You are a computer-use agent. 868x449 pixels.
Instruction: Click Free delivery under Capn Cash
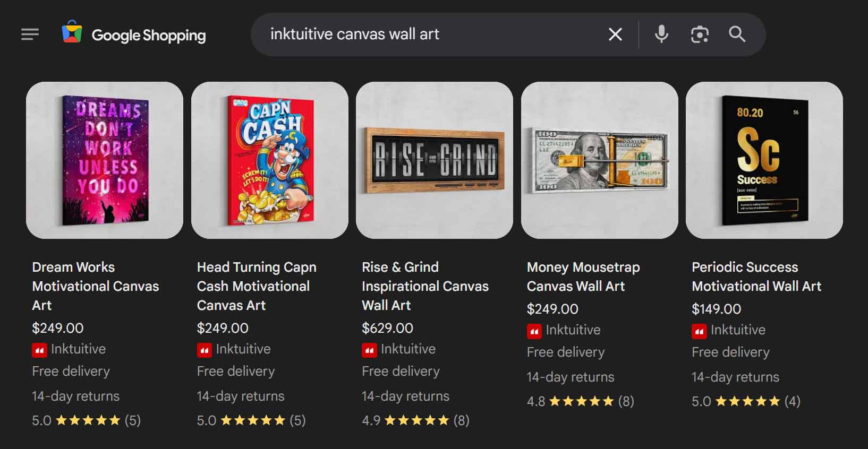click(x=236, y=372)
